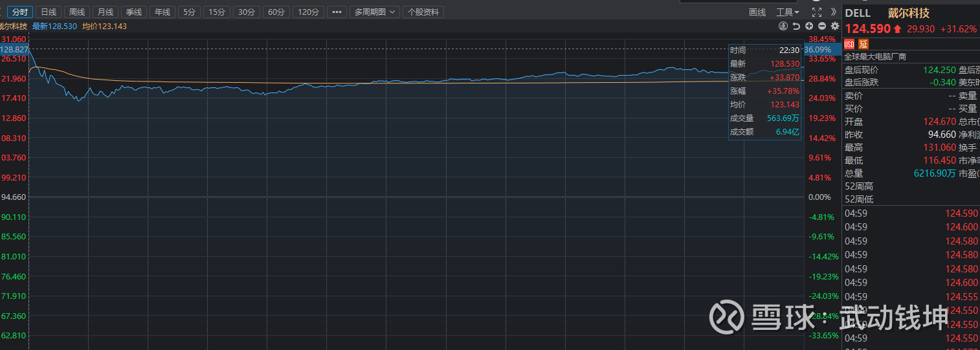Screen dimensions: 980x350
Task: Click the double-chevron collapse panel icon
Action: coord(834,12)
